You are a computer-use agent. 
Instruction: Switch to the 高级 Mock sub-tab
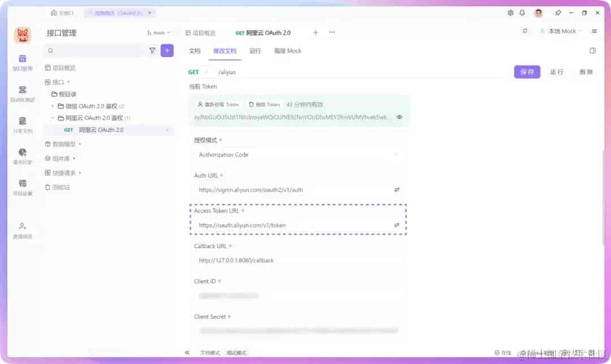[287, 51]
